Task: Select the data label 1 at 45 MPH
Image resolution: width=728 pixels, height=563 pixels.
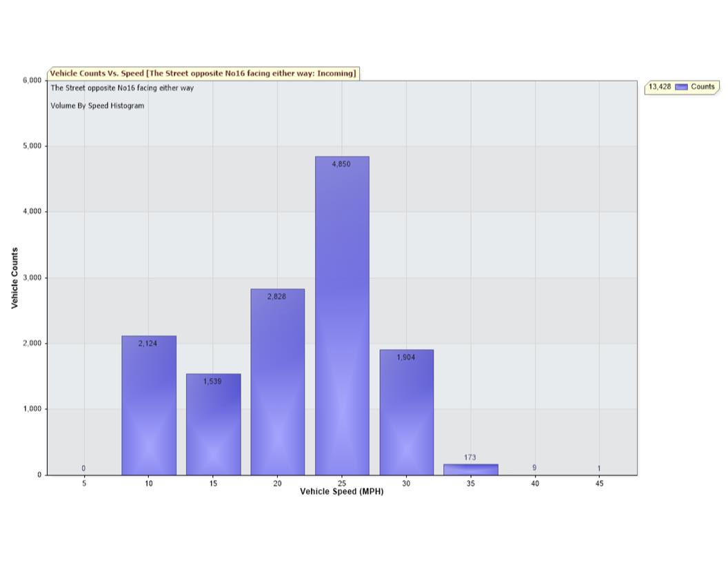Action: pyautogui.click(x=598, y=468)
